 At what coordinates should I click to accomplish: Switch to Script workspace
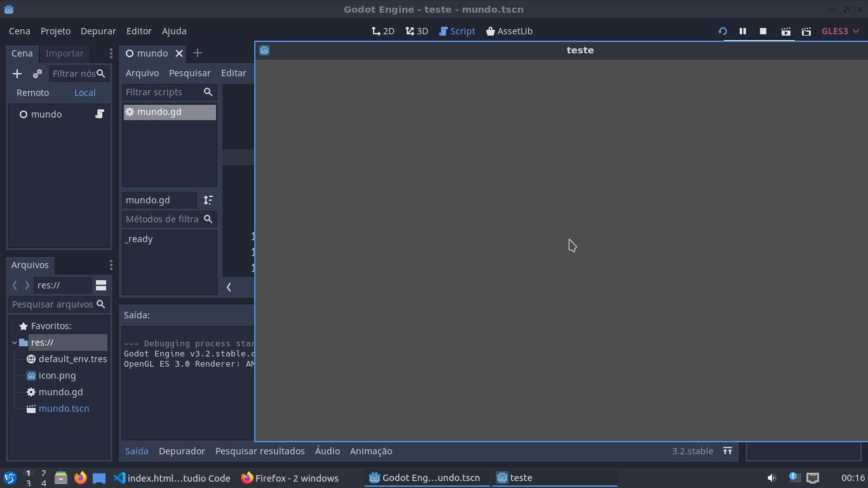point(457,31)
